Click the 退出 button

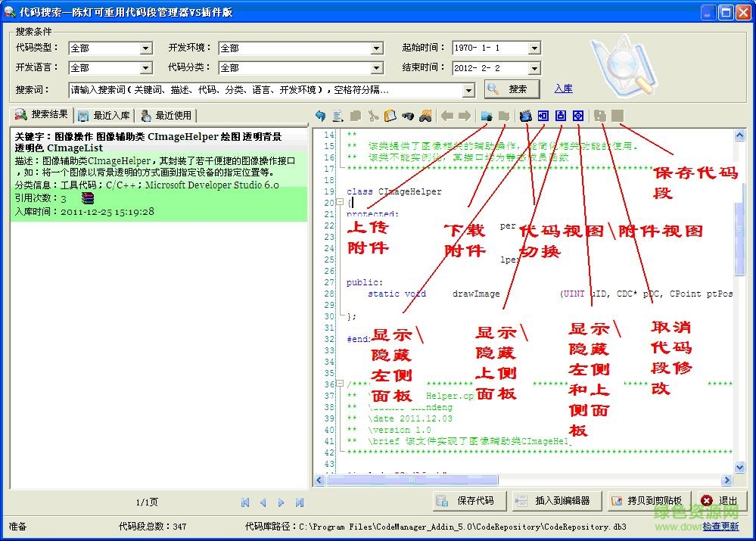[x=721, y=501]
